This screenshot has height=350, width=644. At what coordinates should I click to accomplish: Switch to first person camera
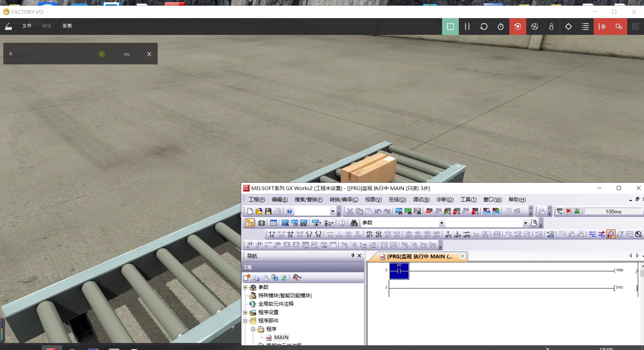coord(551,26)
